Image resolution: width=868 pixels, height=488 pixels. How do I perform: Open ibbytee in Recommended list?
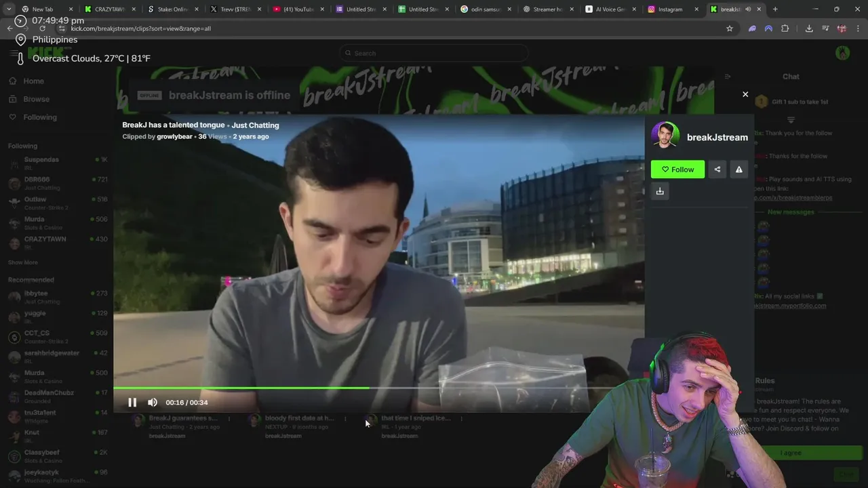coord(58,297)
